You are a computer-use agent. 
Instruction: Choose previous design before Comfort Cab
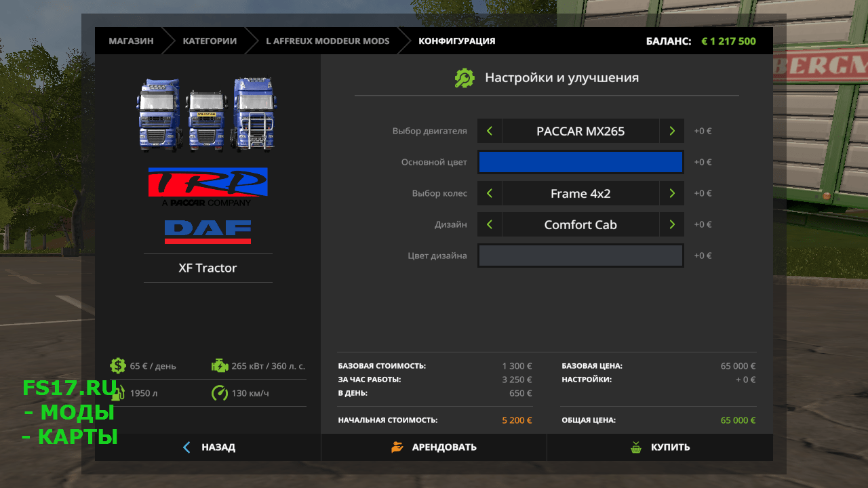pos(490,224)
